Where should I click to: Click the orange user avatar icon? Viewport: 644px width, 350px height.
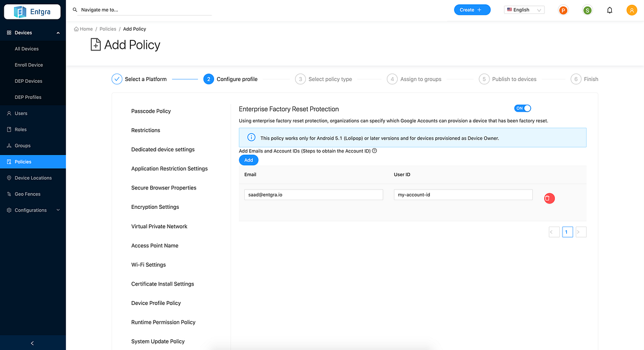click(x=632, y=10)
